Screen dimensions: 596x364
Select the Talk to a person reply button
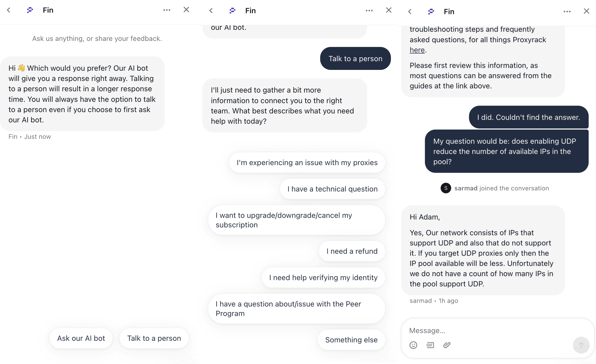tap(154, 338)
